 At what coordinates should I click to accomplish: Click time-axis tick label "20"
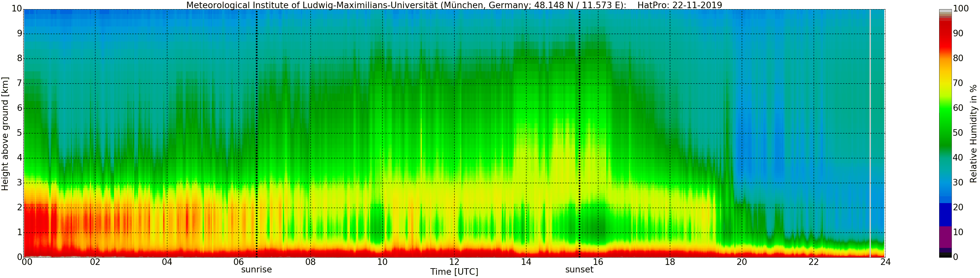(x=742, y=262)
